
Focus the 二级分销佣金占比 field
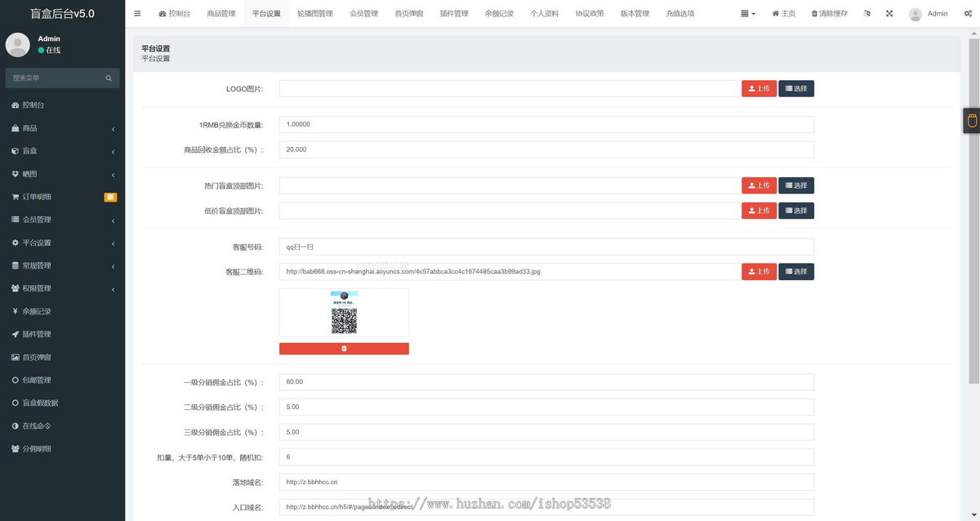point(546,407)
